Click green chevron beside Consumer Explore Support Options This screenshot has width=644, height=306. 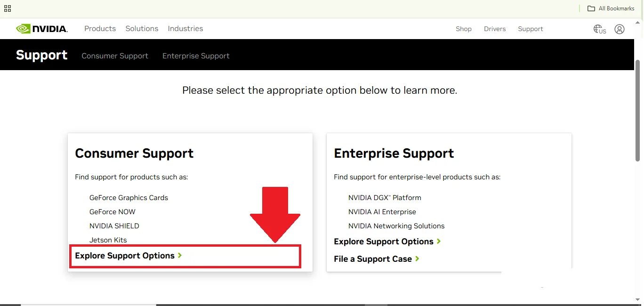click(180, 256)
